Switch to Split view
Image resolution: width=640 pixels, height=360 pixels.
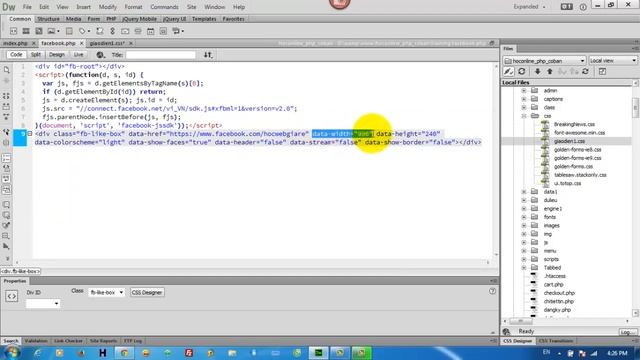click(36, 54)
